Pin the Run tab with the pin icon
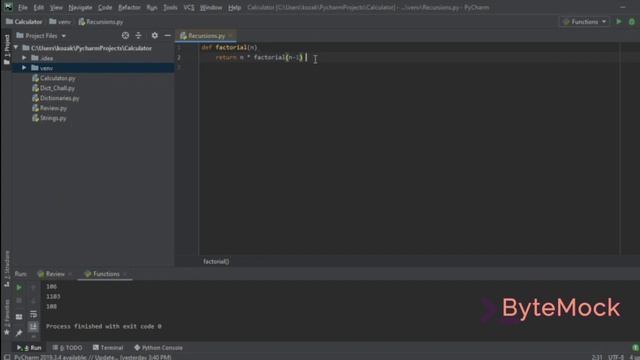This screenshot has height=360, width=640. pos(19,333)
